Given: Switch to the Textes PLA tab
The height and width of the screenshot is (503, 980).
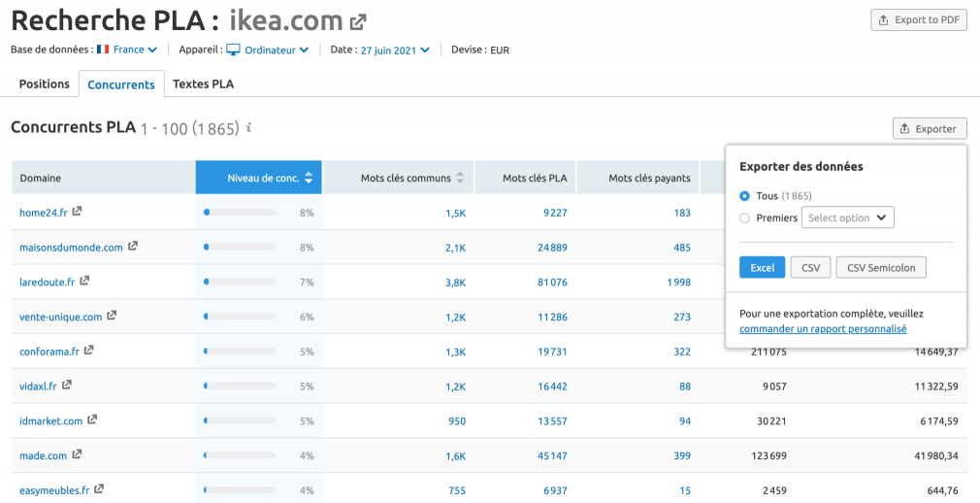Looking at the screenshot, I should pos(203,84).
